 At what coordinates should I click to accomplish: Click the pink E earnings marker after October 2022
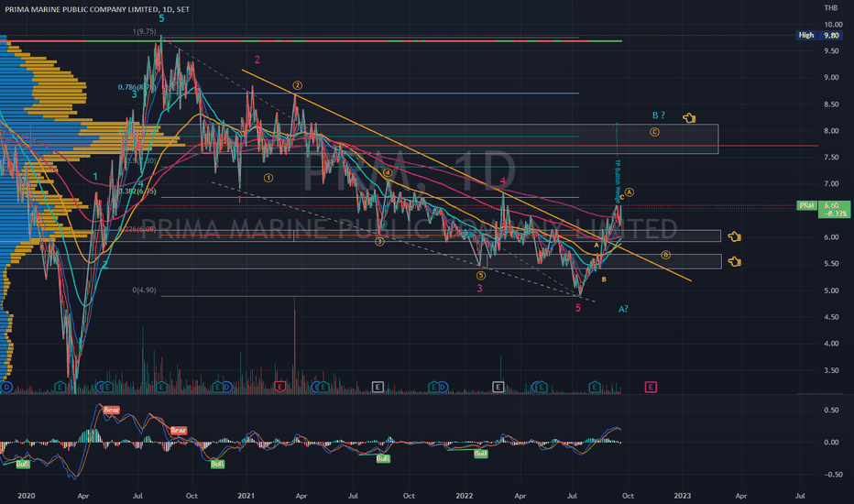651,387
